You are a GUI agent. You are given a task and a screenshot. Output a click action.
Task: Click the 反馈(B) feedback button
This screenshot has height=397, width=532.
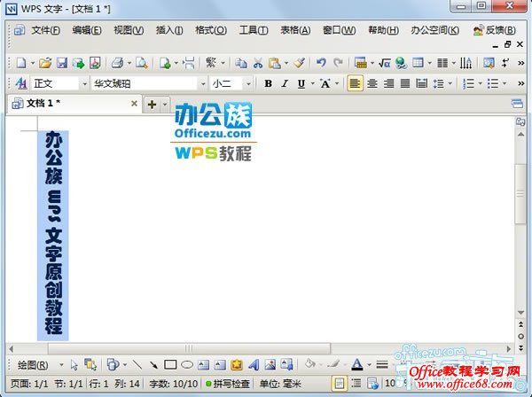click(x=495, y=30)
